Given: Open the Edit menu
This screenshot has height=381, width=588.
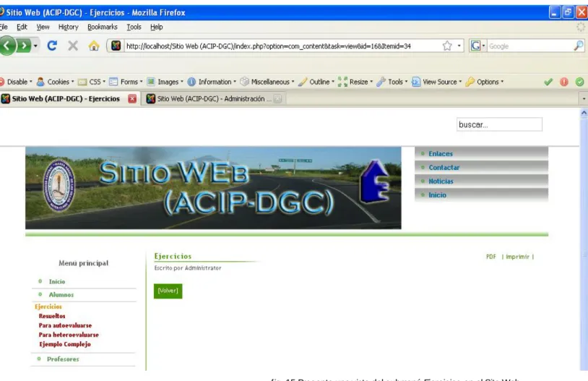Looking at the screenshot, I should tap(22, 27).
